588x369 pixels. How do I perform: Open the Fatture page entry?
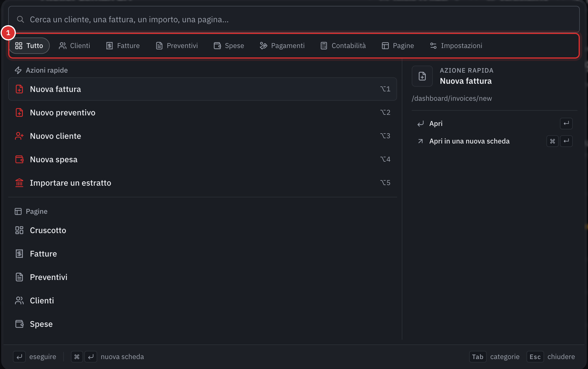tap(203, 254)
